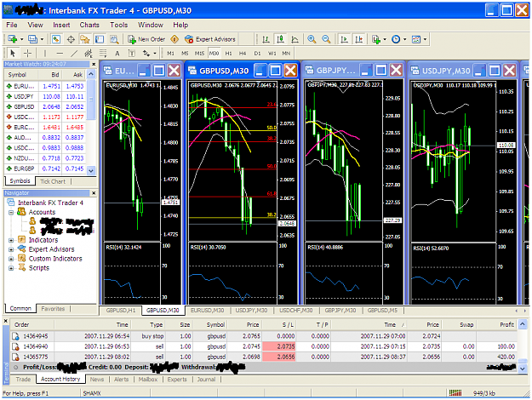Click the Periods clock icon

tap(396, 39)
